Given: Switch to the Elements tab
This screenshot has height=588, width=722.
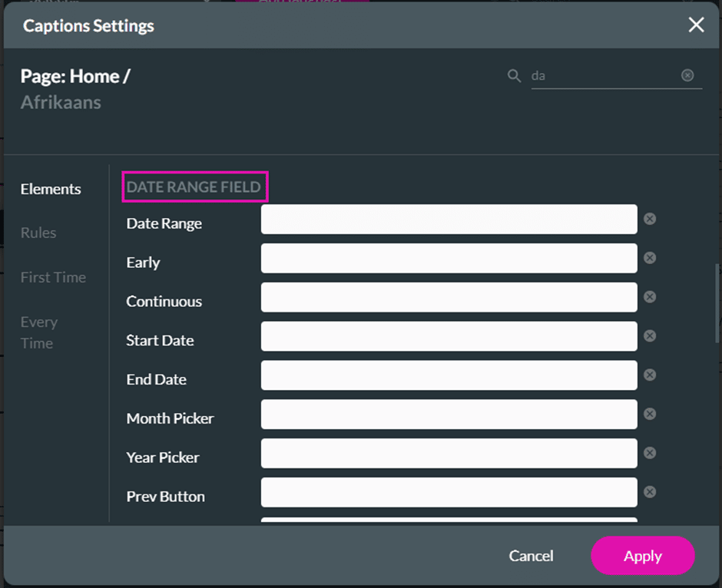Looking at the screenshot, I should [x=51, y=189].
